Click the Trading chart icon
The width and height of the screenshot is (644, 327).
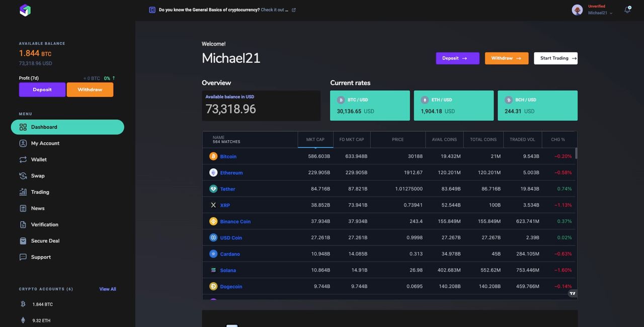coord(23,192)
